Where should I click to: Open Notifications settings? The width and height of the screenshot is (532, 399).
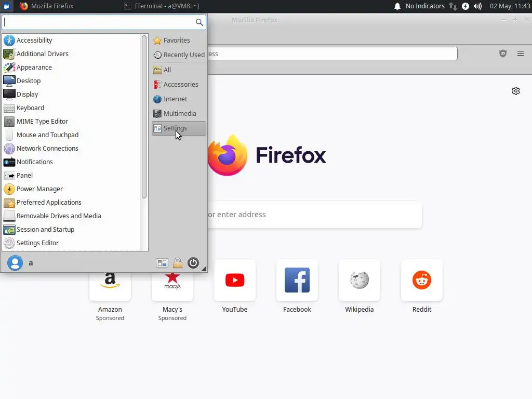(71, 162)
